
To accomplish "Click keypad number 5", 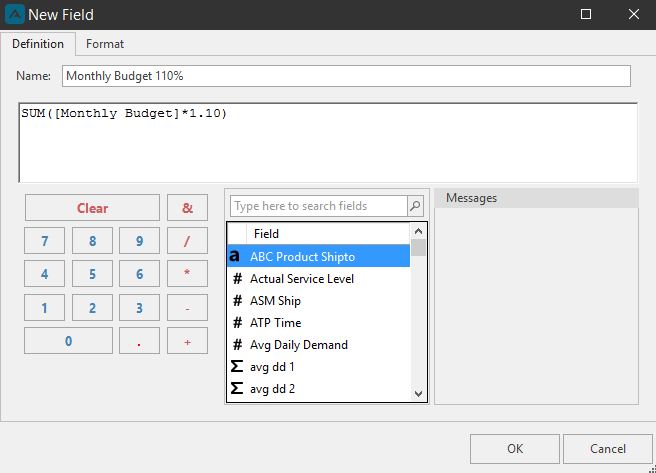I will [92, 274].
